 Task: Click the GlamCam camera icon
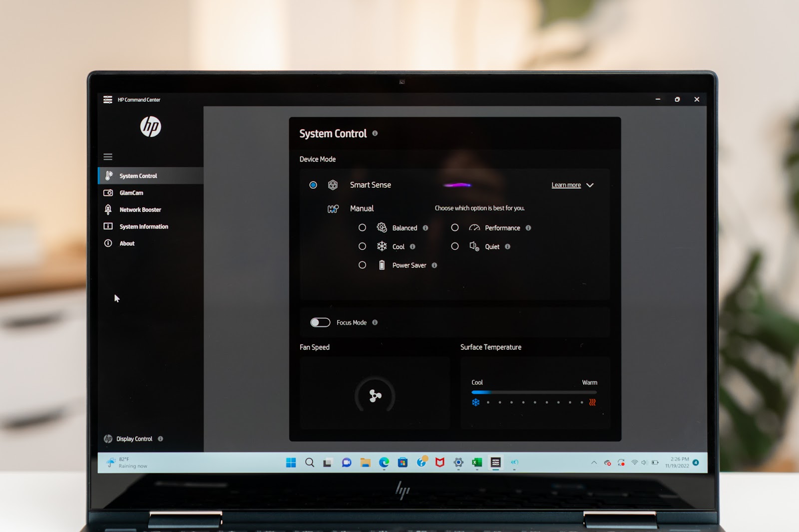[108, 193]
